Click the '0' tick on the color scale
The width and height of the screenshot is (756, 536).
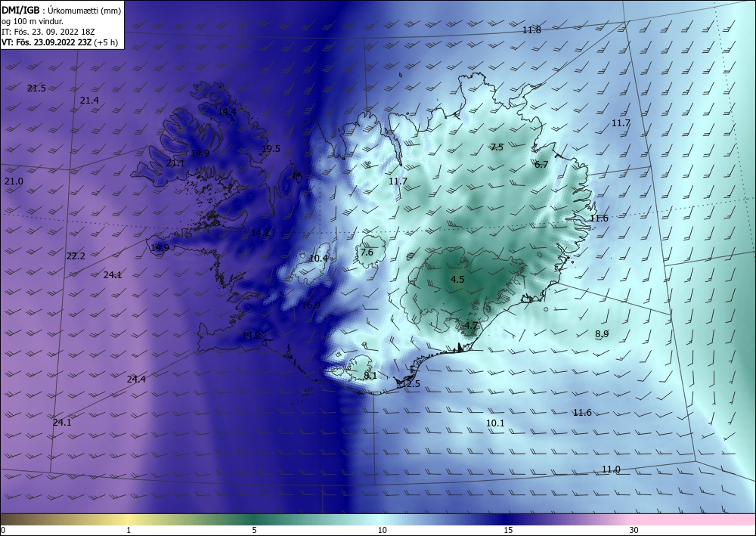(x=3, y=530)
